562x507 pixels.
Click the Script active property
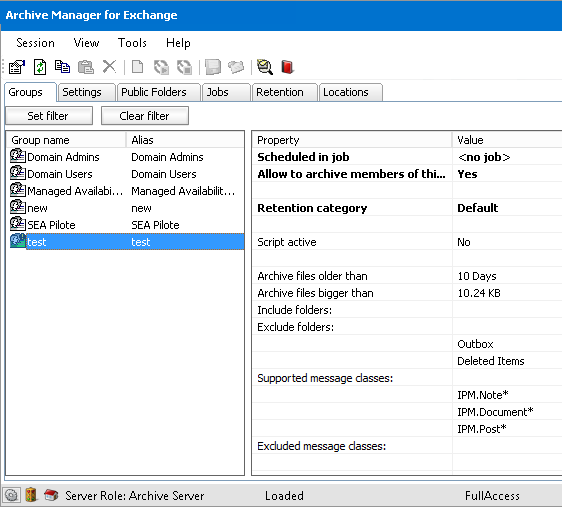pyautogui.click(x=287, y=242)
